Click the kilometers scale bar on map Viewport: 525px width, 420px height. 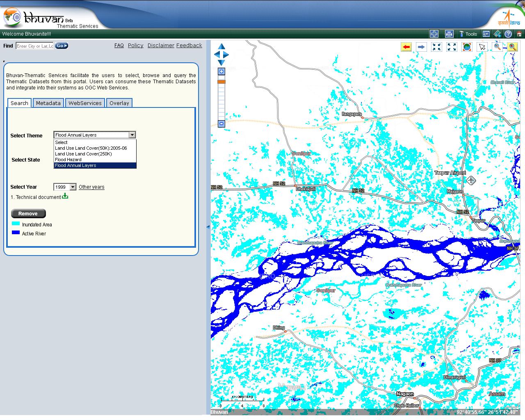coord(242,402)
